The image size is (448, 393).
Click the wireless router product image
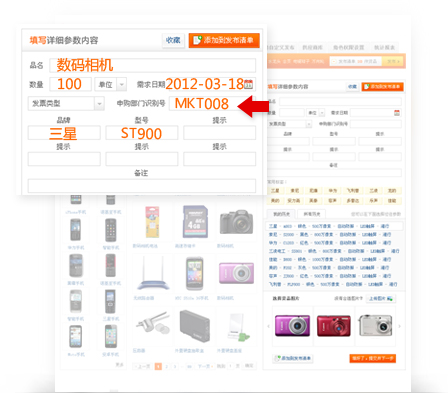(x=153, y=274)
